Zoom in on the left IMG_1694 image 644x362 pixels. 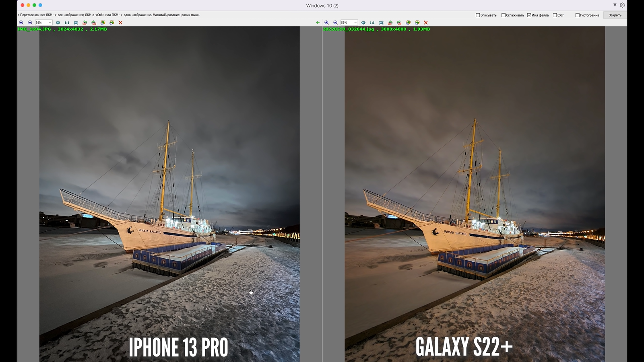click(21, 23)
